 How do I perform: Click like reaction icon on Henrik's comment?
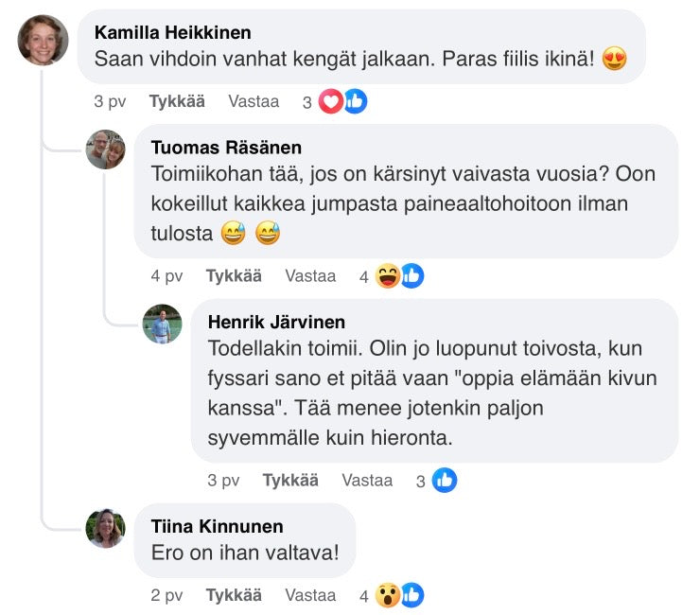(x=444, y=481)
